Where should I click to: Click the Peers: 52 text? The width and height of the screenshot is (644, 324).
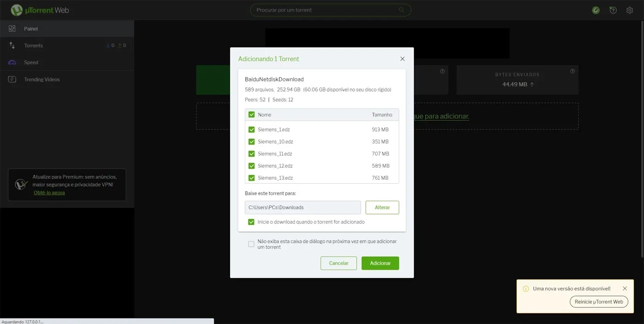point(255,100)
